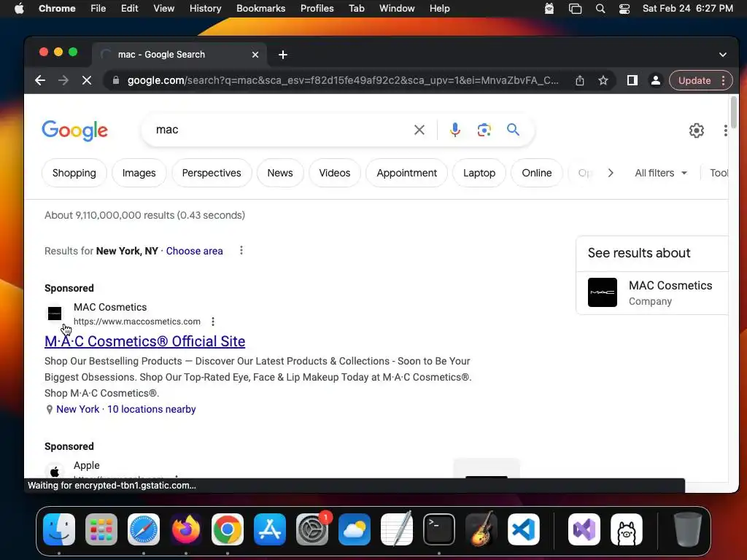
Task: Switch to News results
Action: pyautogui.click(x=280, y=173)
